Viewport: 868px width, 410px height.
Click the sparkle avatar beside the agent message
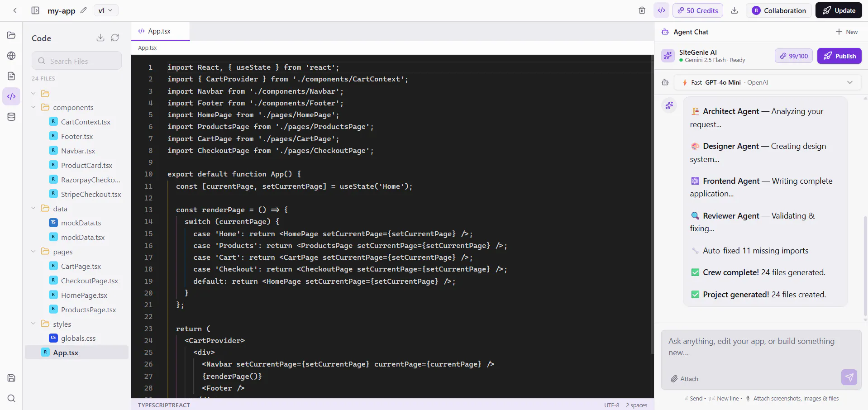click(x=669, y=105)
